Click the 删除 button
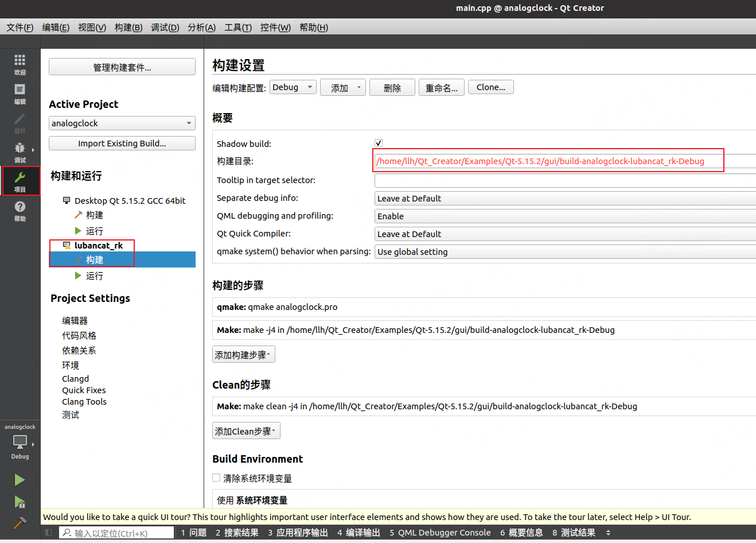 392,88
